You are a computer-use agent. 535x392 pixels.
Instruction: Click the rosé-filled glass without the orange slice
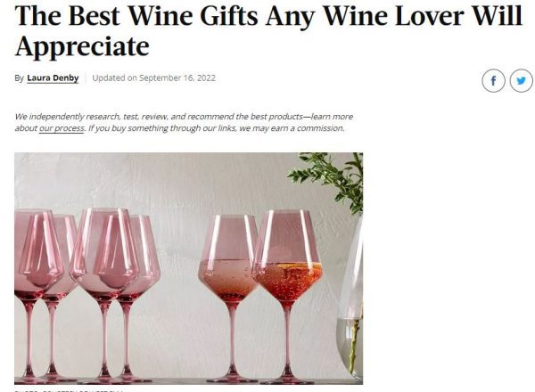(x=230, y=298)
